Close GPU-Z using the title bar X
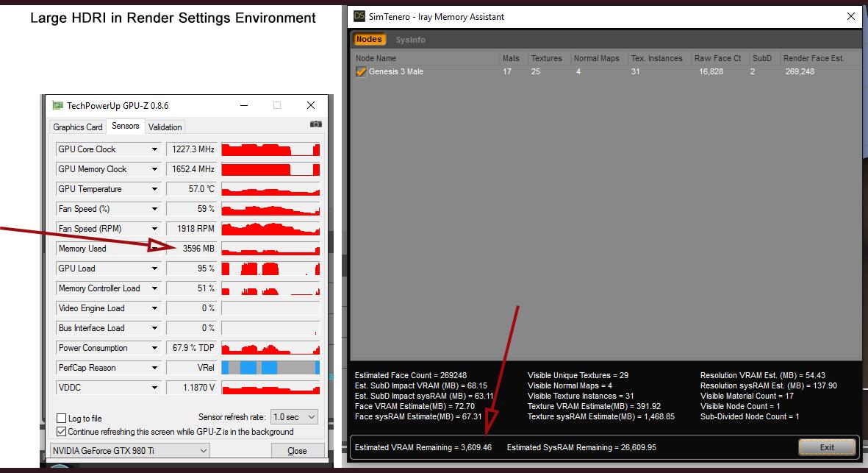Screen dimensions: 868x473 coord(311,105)
